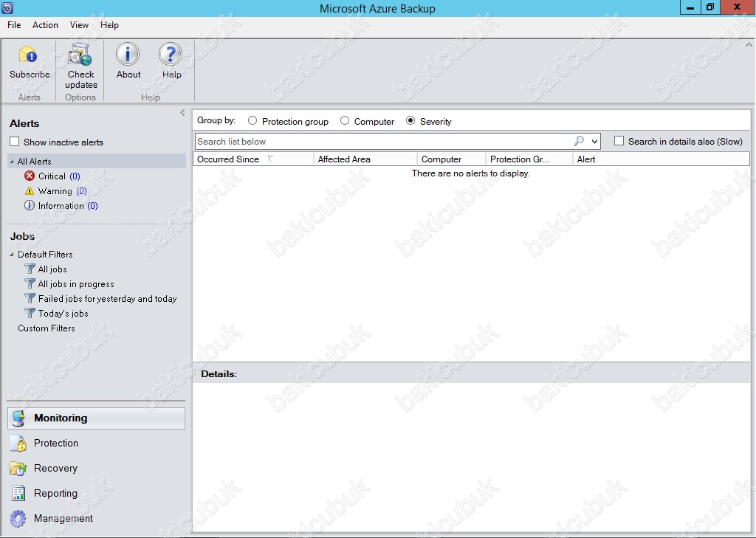
Task: Open the search options dropdown arrow
Action: click(x=594, y=141)
